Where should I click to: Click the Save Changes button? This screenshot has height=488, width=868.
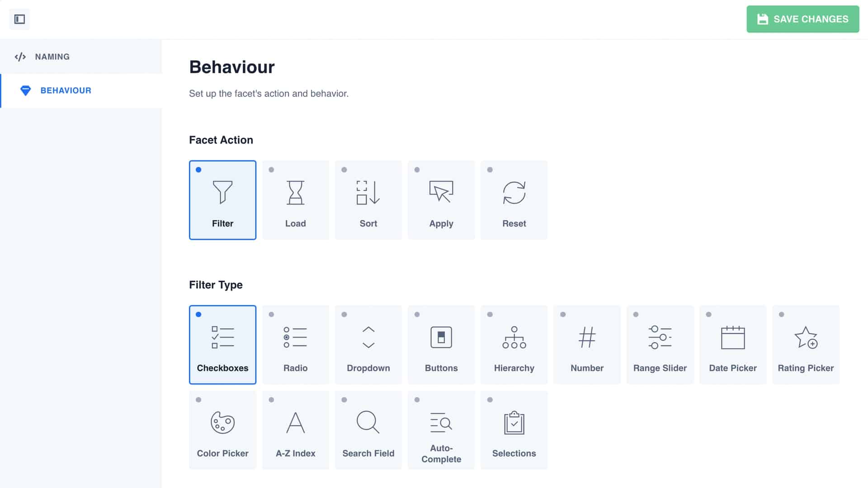[802, 19]
